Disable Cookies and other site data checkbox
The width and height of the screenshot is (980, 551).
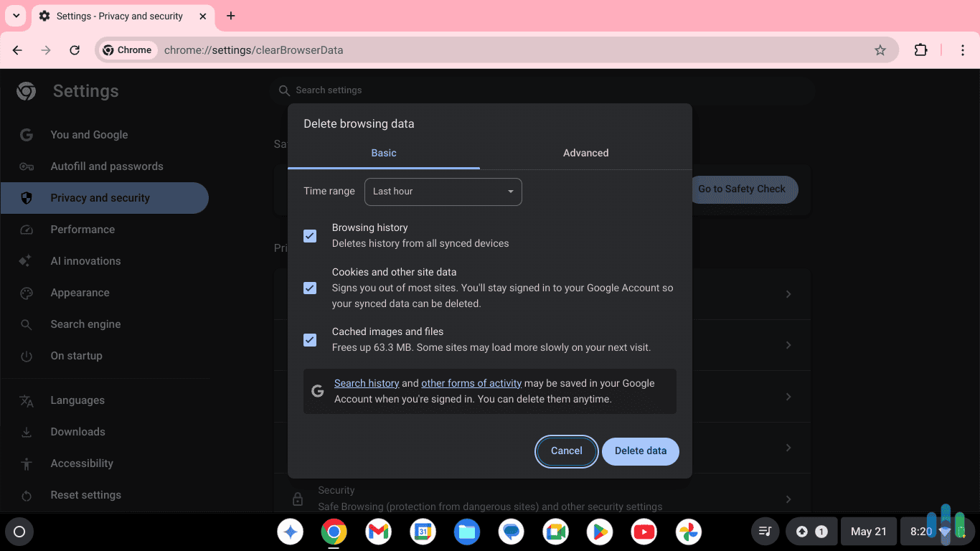[309, 288]
